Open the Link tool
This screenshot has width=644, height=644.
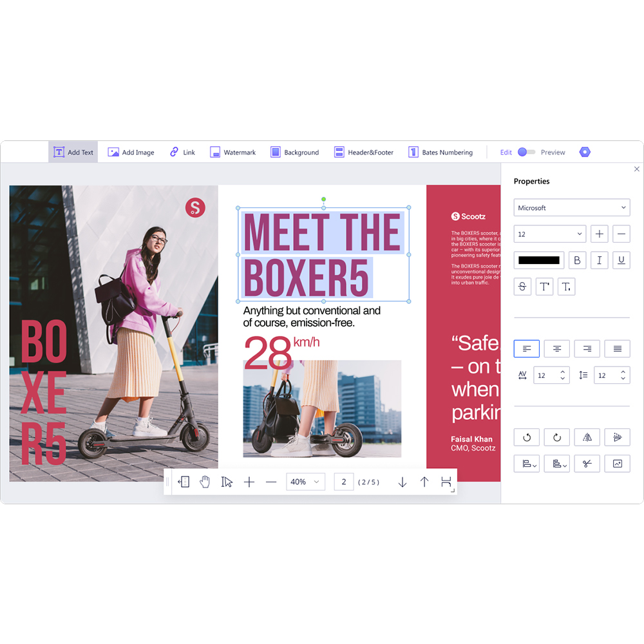tap(182, 152)
